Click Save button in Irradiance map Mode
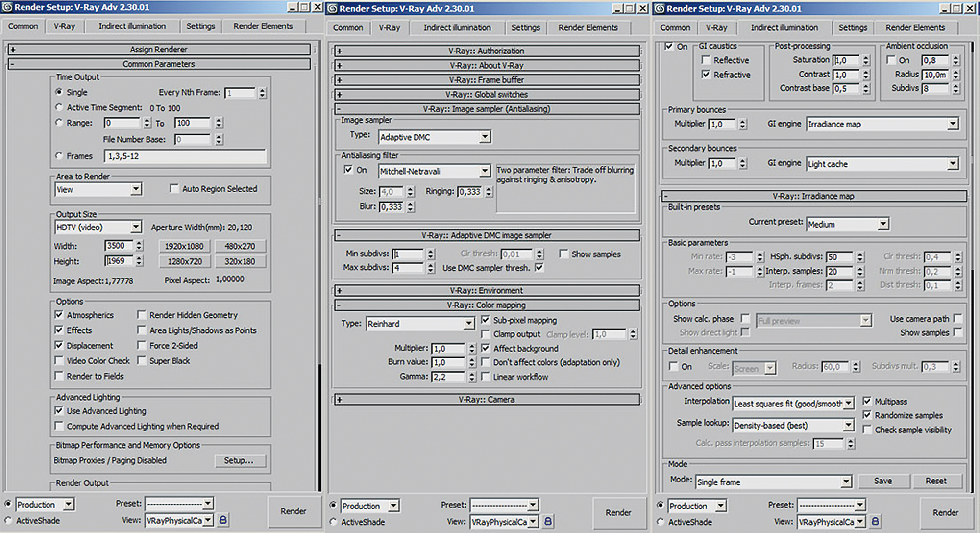The image size is (980, 533). pyautogui.click(x=883, y=481)
